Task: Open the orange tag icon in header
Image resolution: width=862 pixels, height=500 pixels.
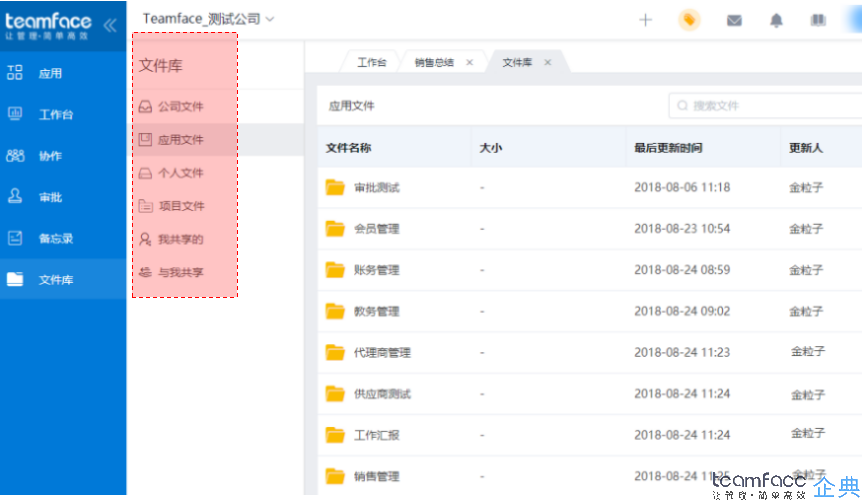Action: (689, 20)
